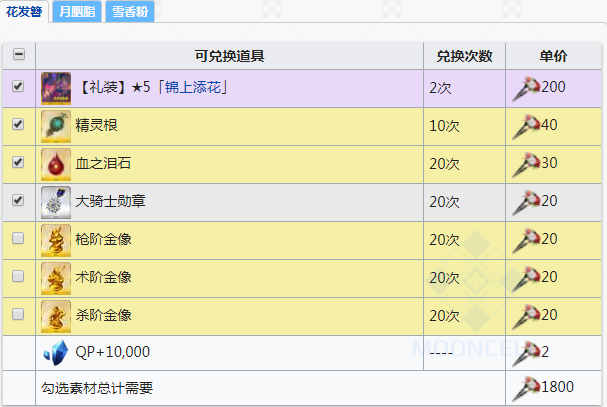Viewport: 607px width, 407px height.
Task: Click the 枪阶金像 gold statue icon
Action: coord(56,240)
